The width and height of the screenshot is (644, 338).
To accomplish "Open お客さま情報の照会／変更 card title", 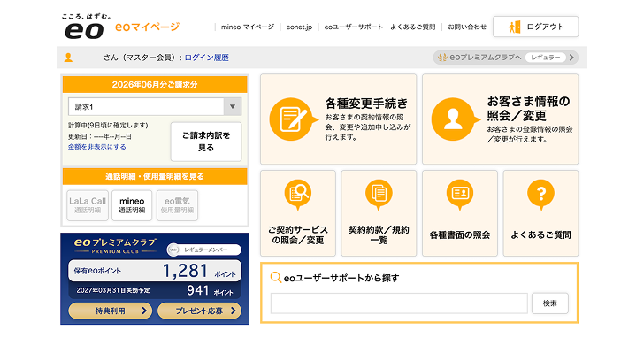I will (x=528, y=109).
